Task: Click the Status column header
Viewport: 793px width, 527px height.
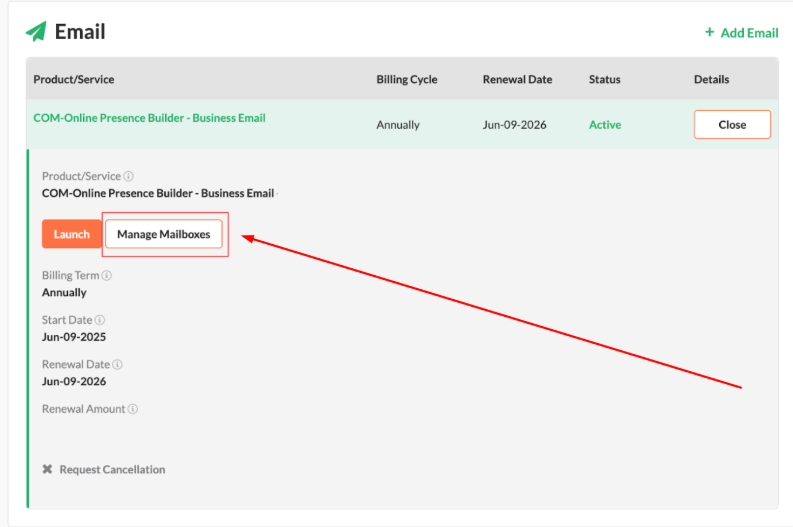Action: 604,79
